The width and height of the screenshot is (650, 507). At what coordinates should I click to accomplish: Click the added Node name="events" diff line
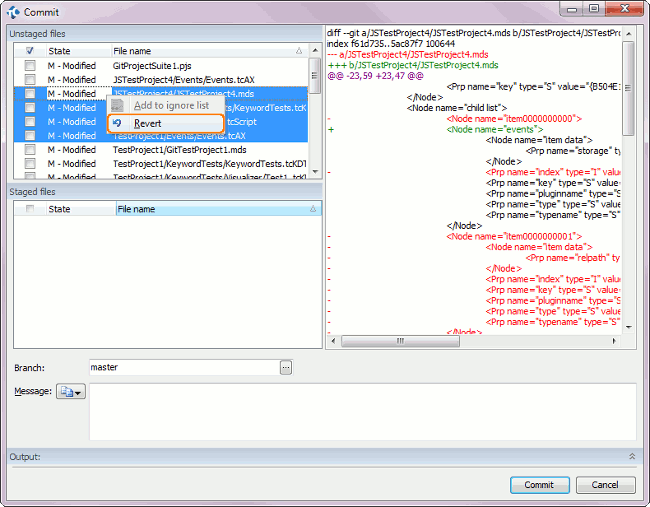[495, 129]
